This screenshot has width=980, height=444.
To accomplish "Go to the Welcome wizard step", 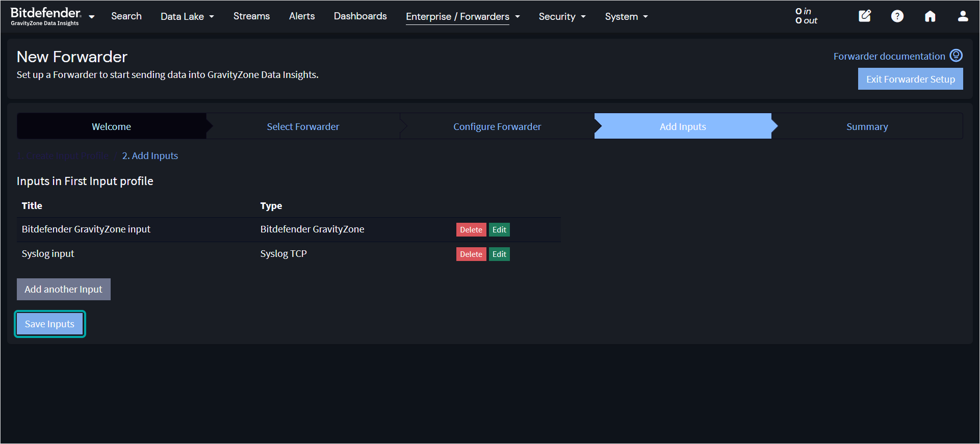I will [x=111, y=126].
